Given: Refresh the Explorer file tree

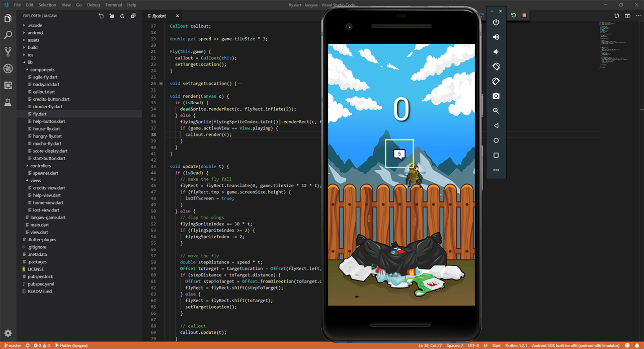Looking at the screenshot, I should pos(122,16).
